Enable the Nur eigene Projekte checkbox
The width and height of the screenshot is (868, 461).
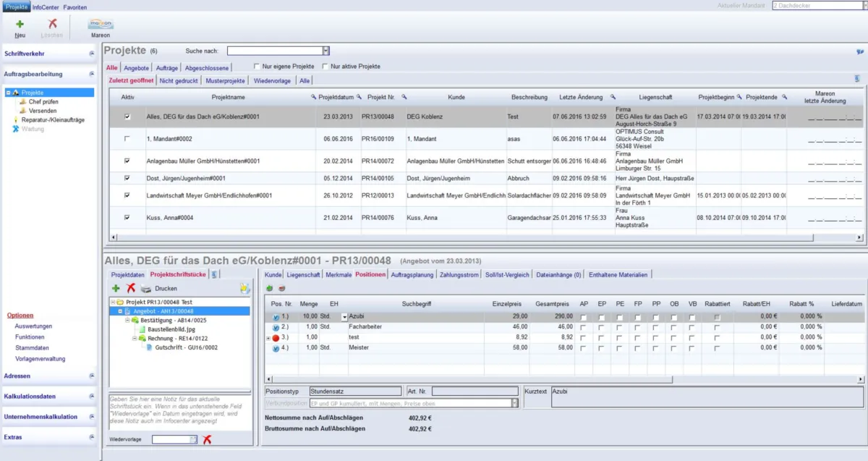tap(256, 67)
